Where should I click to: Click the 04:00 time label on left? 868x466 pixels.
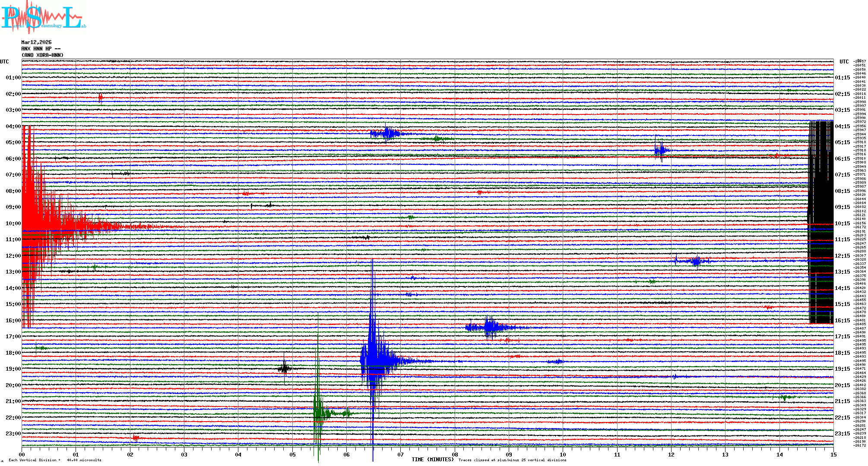click(x=13, y=126)
